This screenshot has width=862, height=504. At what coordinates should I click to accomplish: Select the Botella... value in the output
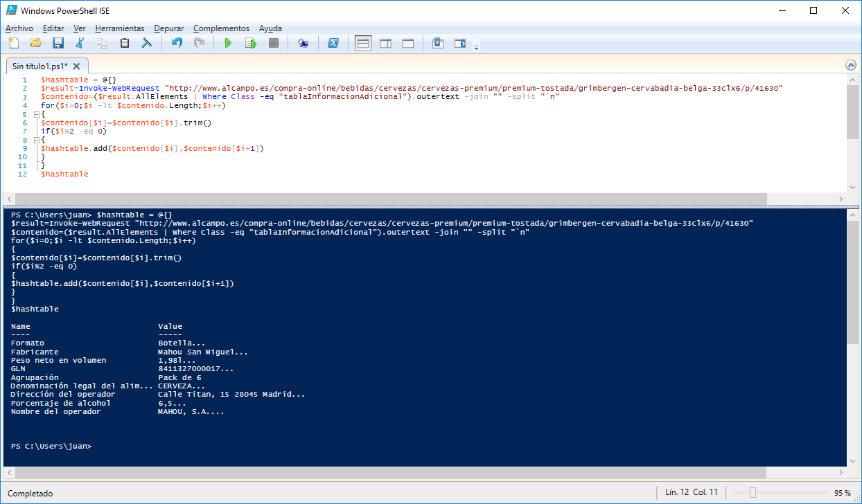(182, 343)
